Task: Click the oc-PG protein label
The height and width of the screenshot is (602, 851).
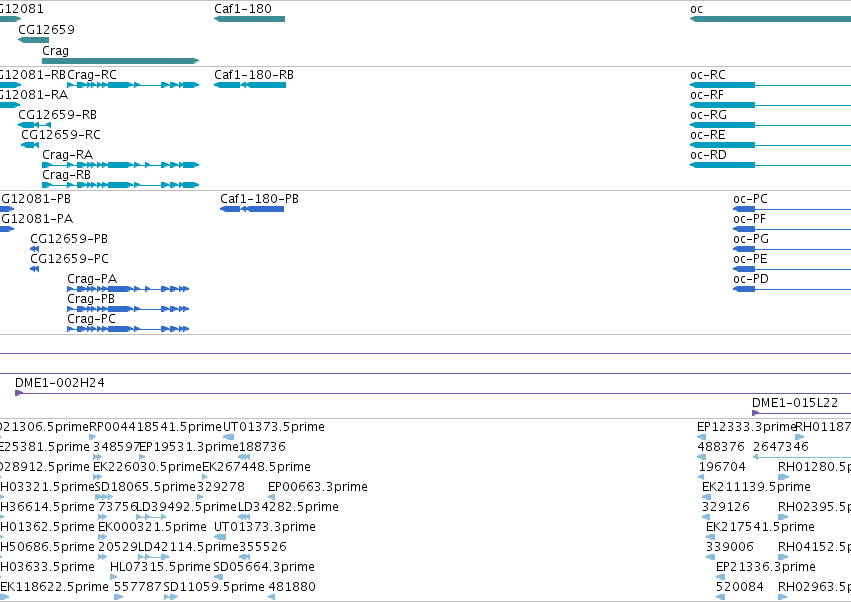Action: point(751,239)
